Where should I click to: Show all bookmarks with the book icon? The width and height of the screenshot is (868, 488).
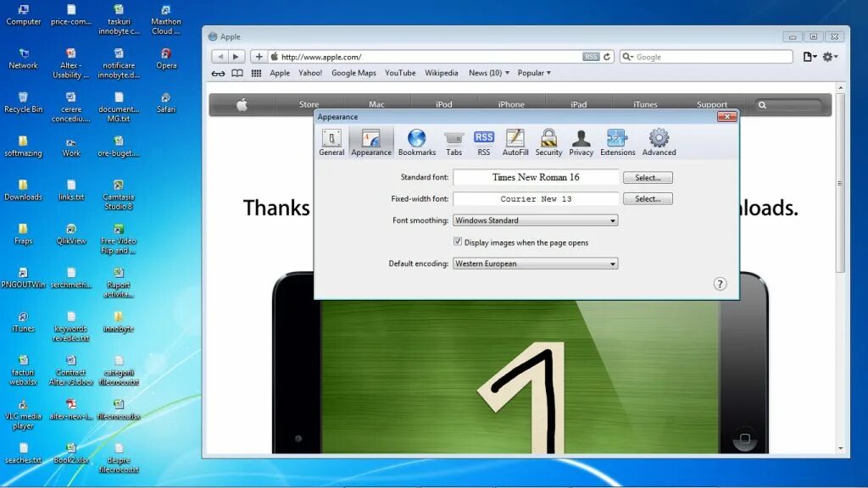[x=237, y=73]
